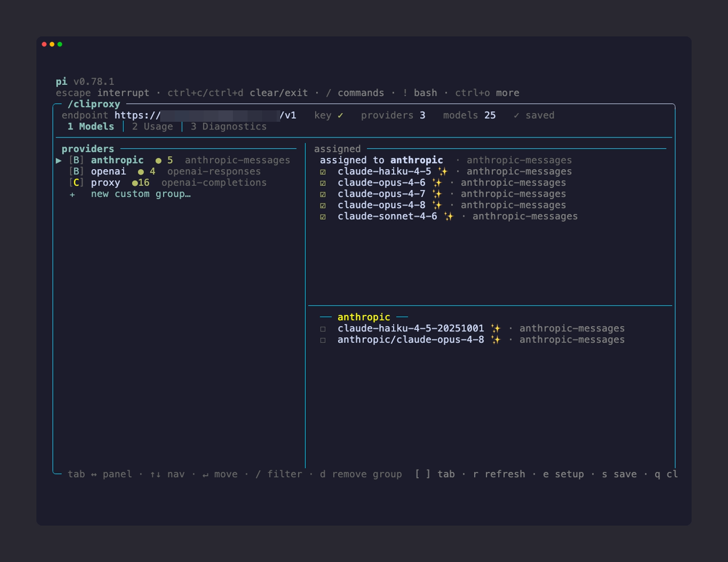Image resolution: width=728 pixels, height=562 pixels.
Task: Click the yellow dot next to openai count
Action: (x=141, y=172)
